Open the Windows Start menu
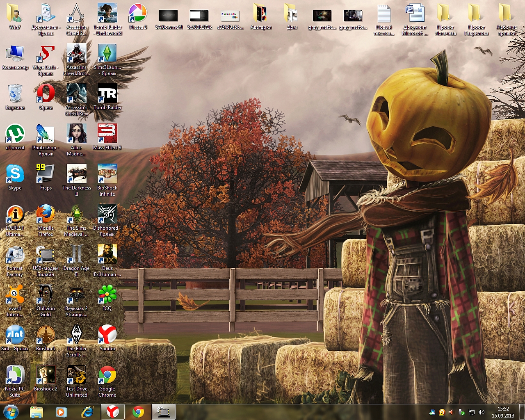Image resolution: width=525 pixels, height=420 pixels. point(11,412)
